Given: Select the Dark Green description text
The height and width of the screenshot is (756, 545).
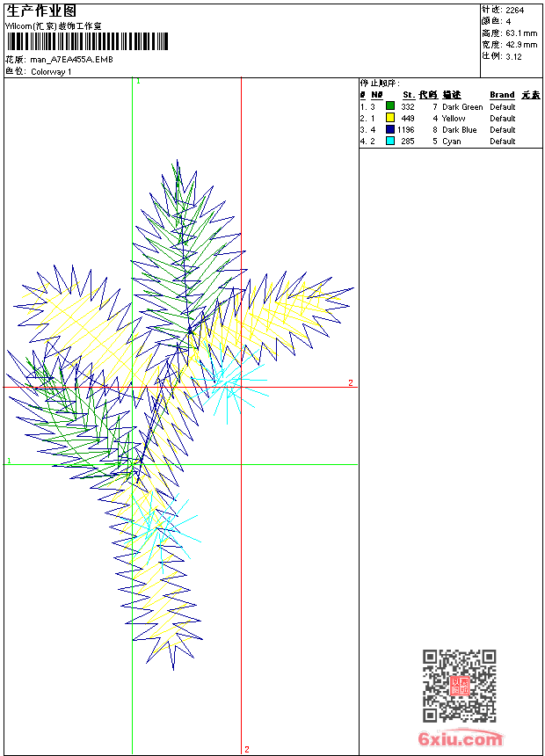Looking at the screenshot, I should coord(462,107).
